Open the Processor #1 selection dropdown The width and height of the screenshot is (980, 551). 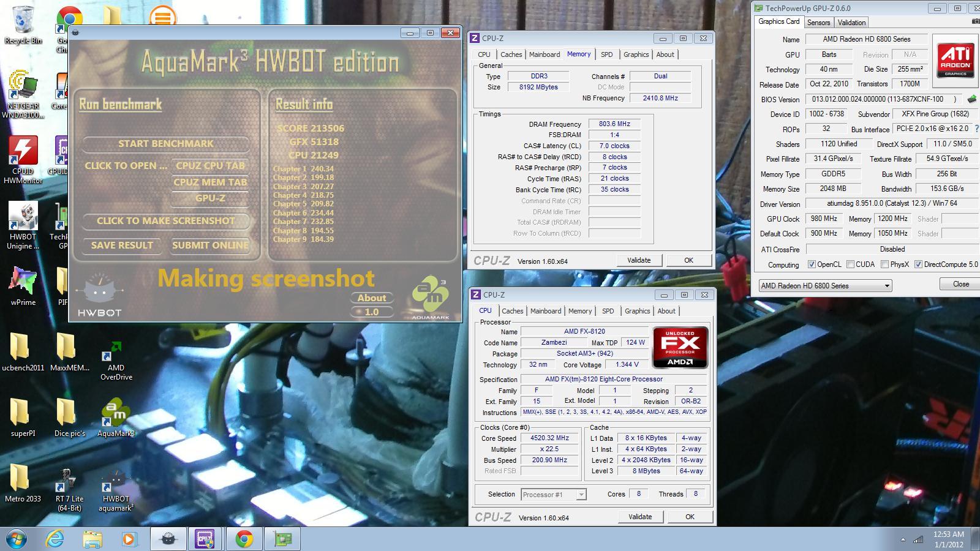(x=554, y=495)
